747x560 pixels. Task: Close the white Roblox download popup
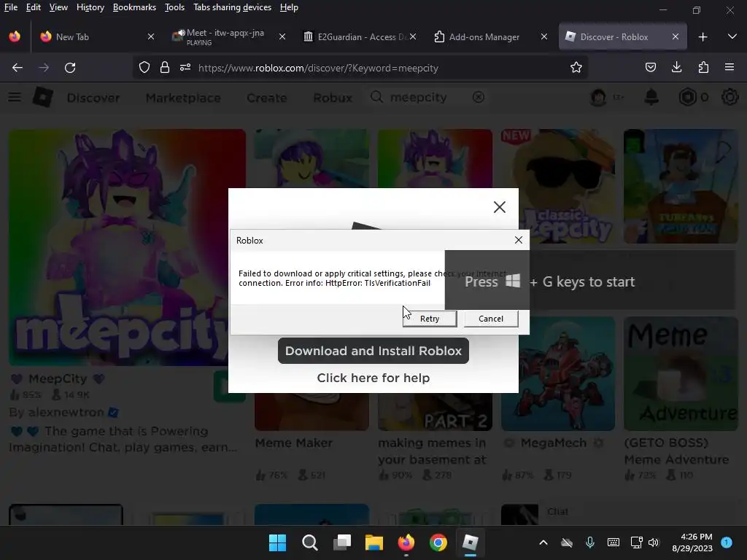click(x=499, y=207)
